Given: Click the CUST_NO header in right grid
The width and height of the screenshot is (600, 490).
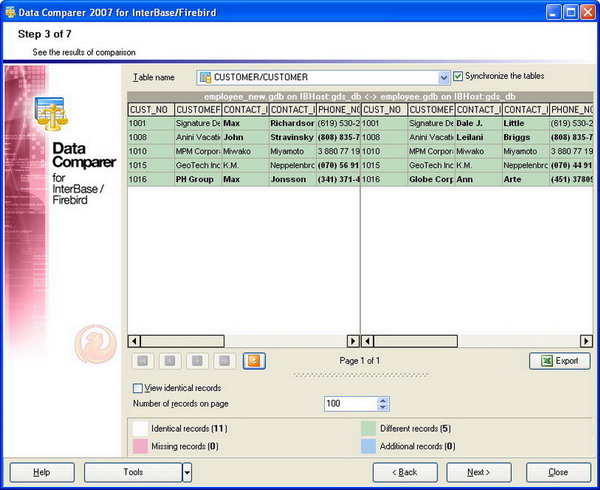Looking at the screenshot, I should pos(384,110).
